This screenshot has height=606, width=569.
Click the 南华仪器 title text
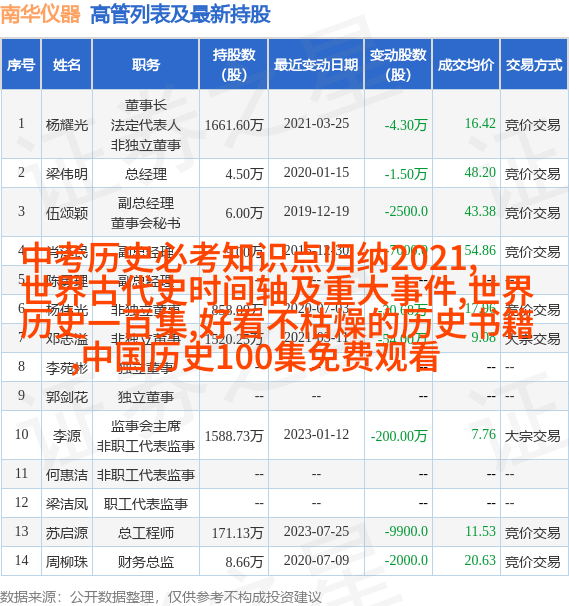pos(40,14)
